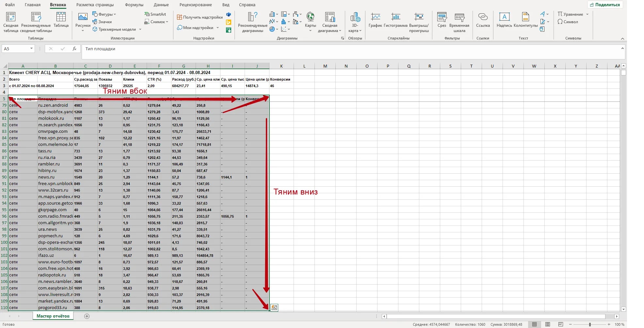Collapse the ribbon with the chevron
Viewport: 644px width, 328px height.
coord(622,39)
